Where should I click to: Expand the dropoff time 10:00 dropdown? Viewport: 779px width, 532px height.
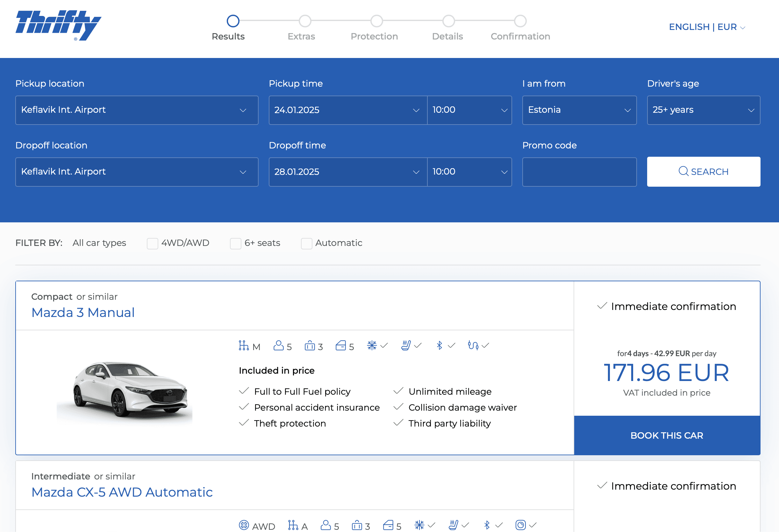[x=470, y=172]
